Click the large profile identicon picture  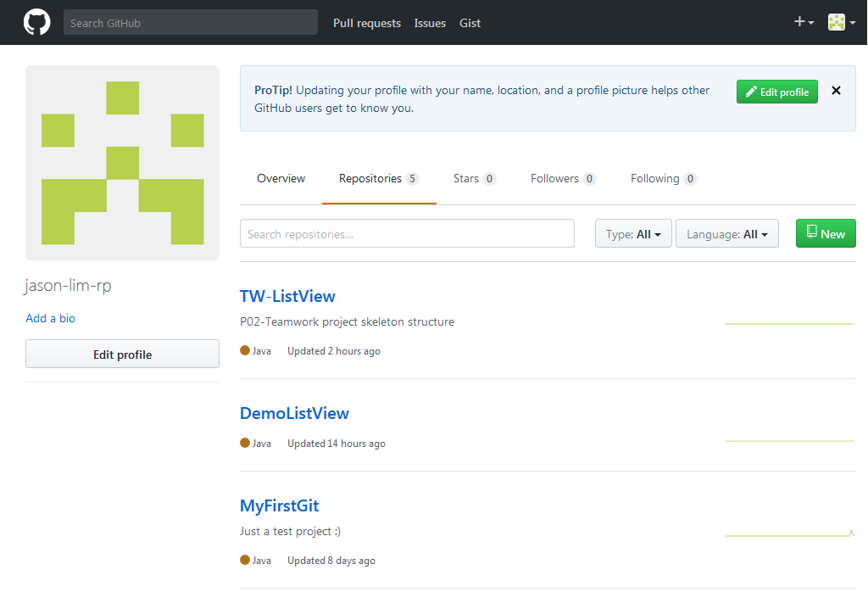[122, 163]
